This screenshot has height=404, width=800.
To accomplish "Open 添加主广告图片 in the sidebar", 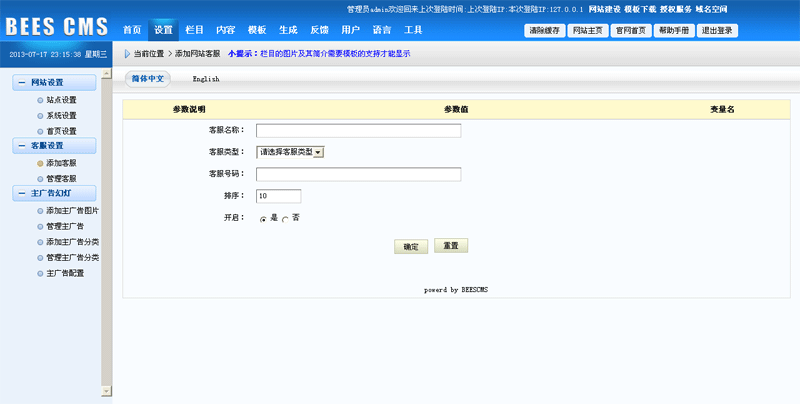I will [72, 211].
